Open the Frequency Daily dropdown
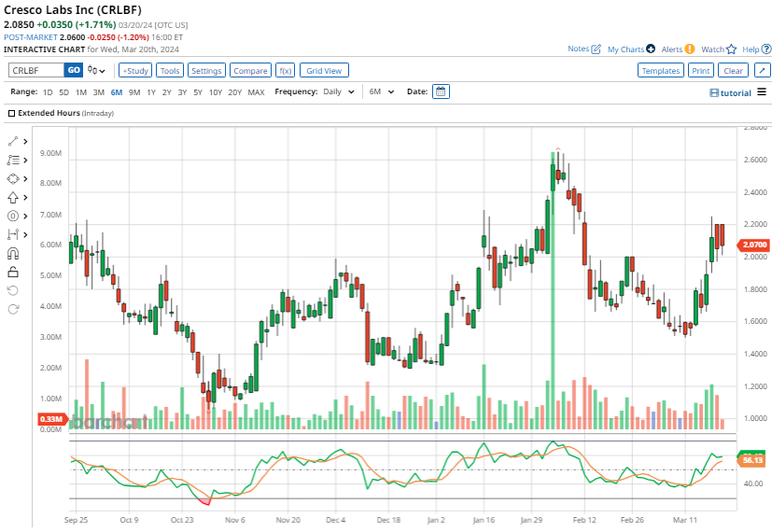772x532 pixels. click(x=339, y=92)
